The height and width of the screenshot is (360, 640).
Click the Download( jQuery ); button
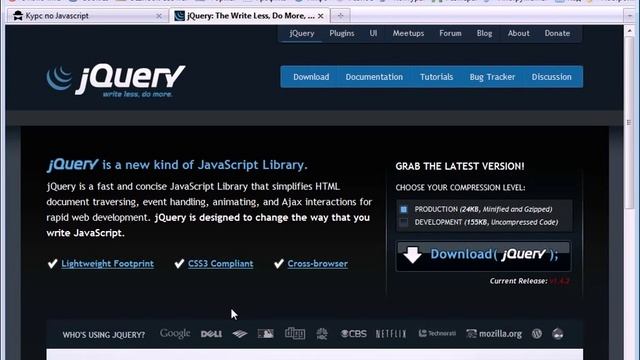pyautogui.click(x=483, y=256)
